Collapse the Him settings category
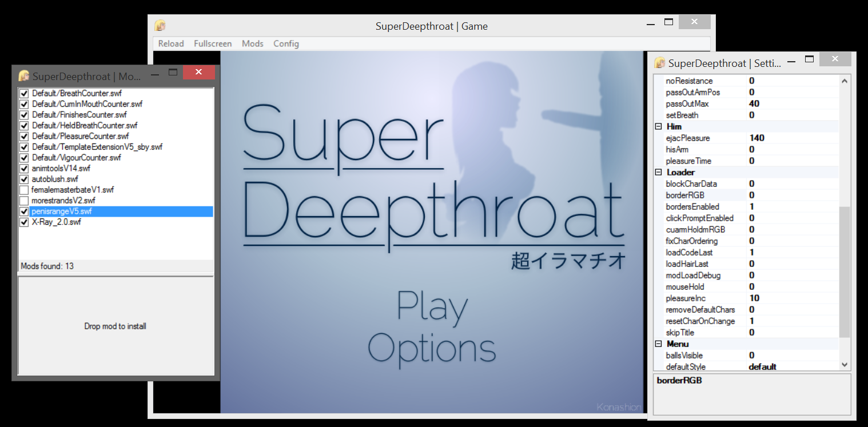The width and height of the screenshot is (868, 427). pyautogui.click(x=658, y=126)
